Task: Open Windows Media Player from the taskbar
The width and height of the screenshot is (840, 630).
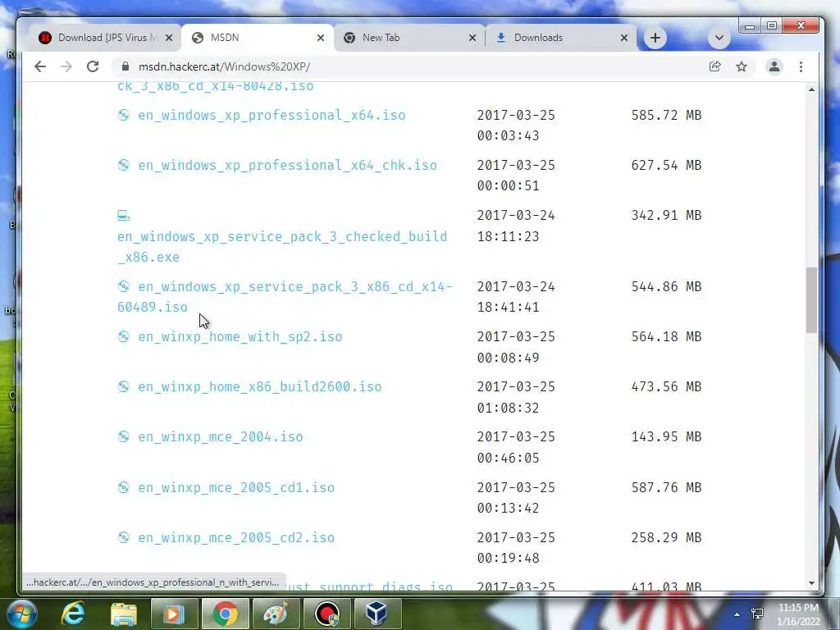Action: click(174, 614)
